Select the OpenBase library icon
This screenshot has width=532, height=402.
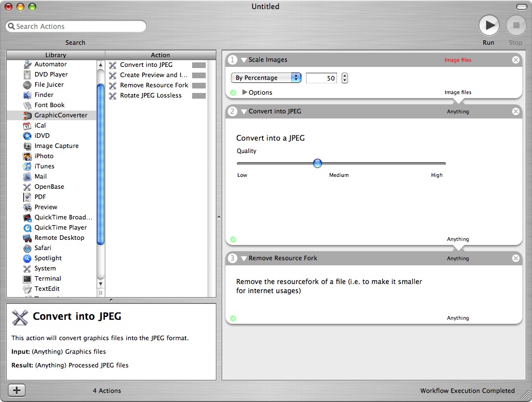27,187
